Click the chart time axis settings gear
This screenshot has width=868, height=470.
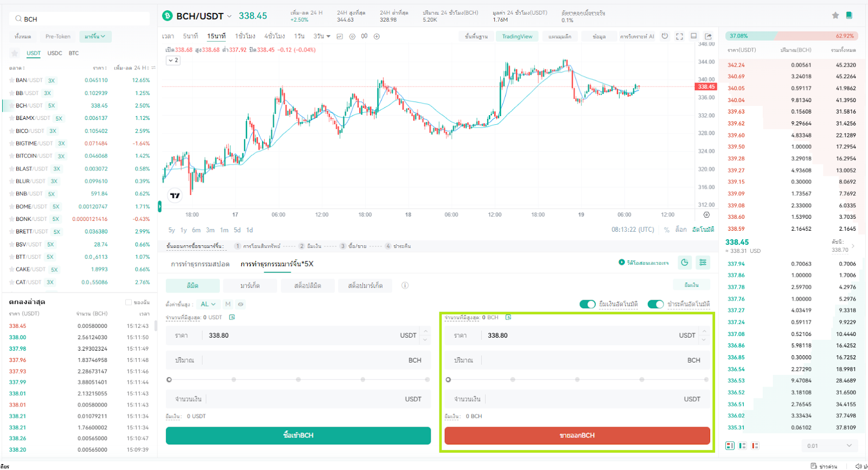point(706,215)
